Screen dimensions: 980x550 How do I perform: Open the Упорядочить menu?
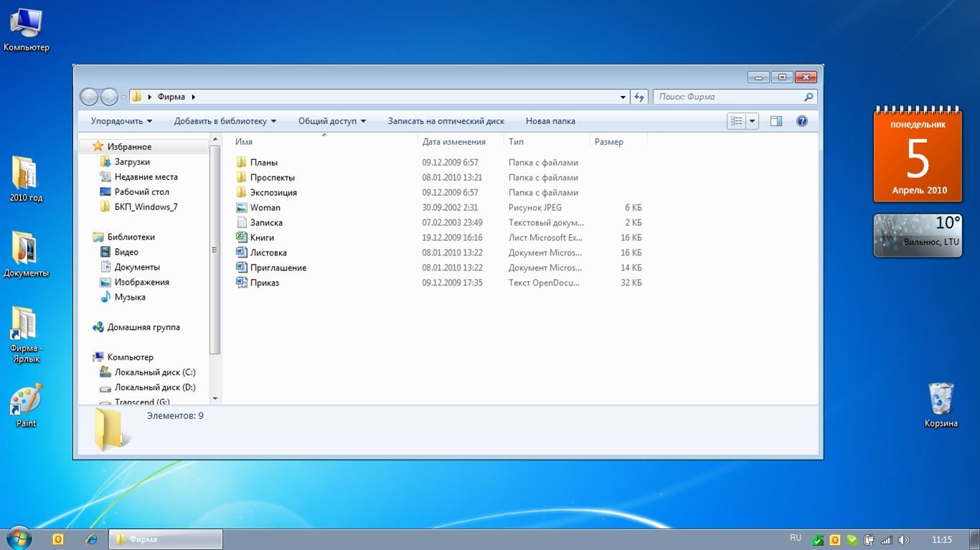click(121, 121)
